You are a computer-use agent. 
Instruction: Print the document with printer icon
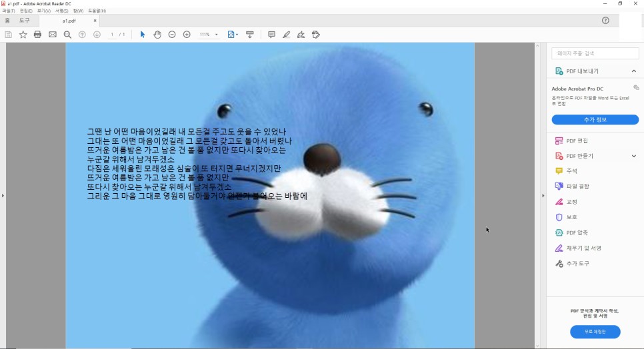tap(37, 35)
